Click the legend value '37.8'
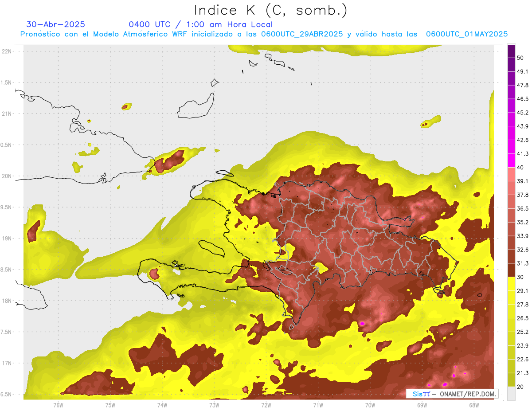Viewport: 532px width, 411px height. point(523,195)
